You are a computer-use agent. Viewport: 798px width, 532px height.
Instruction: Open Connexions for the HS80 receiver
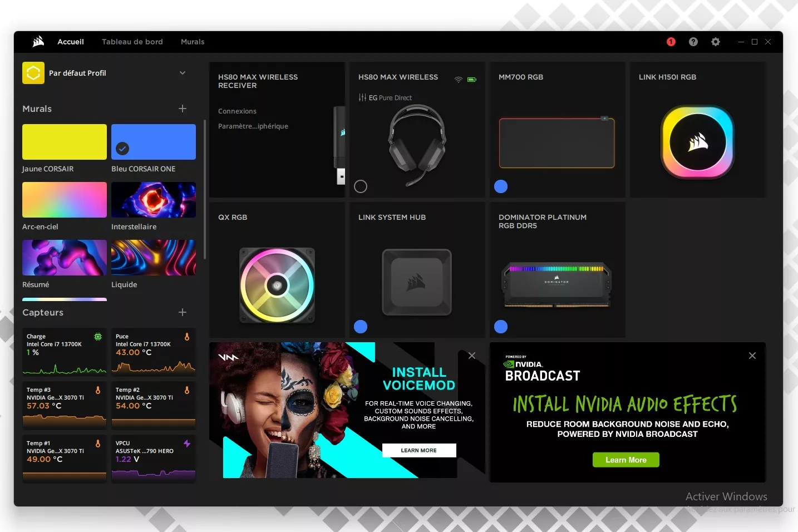coord(237,111)
